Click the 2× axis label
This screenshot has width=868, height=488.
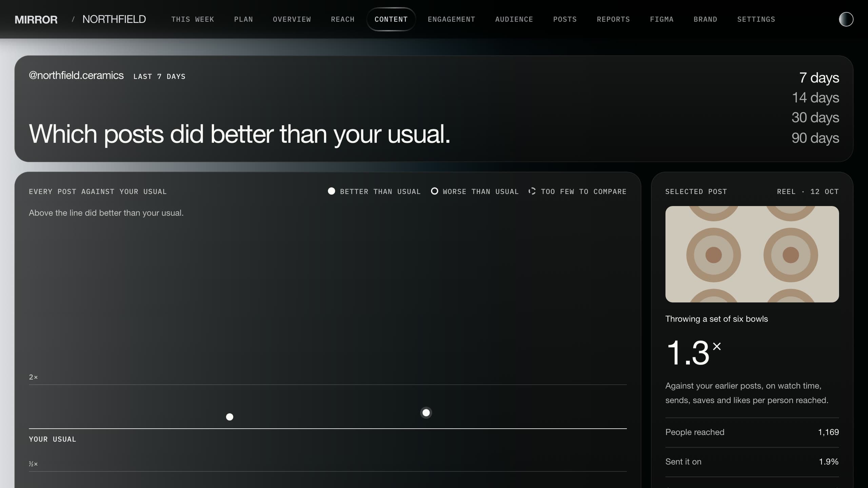[33, 377]
